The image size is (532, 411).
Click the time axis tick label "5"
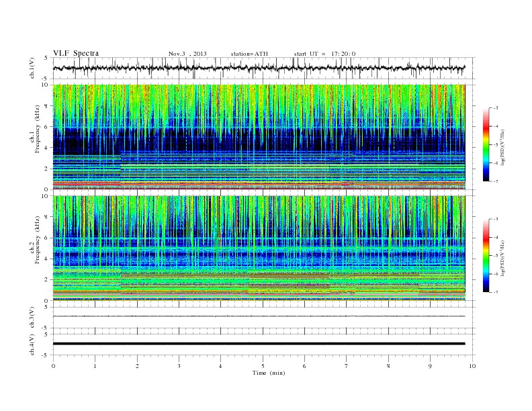pos(263,366)
